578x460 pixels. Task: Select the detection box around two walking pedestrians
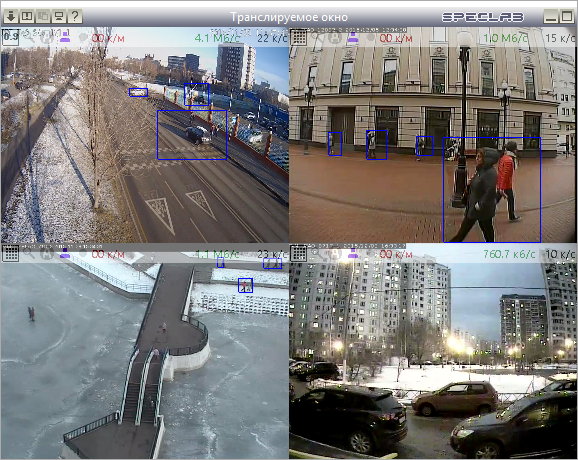pos(492,190)
